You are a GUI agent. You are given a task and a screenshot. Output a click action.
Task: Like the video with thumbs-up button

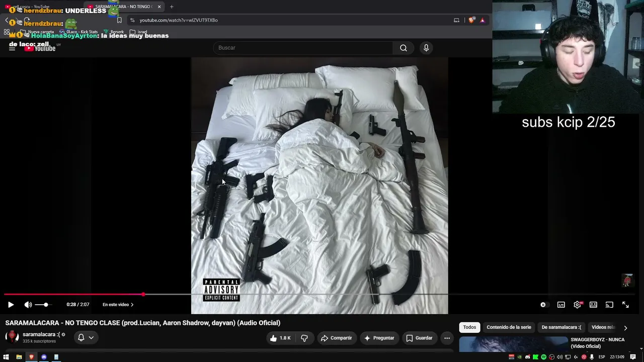pos(281,338)
